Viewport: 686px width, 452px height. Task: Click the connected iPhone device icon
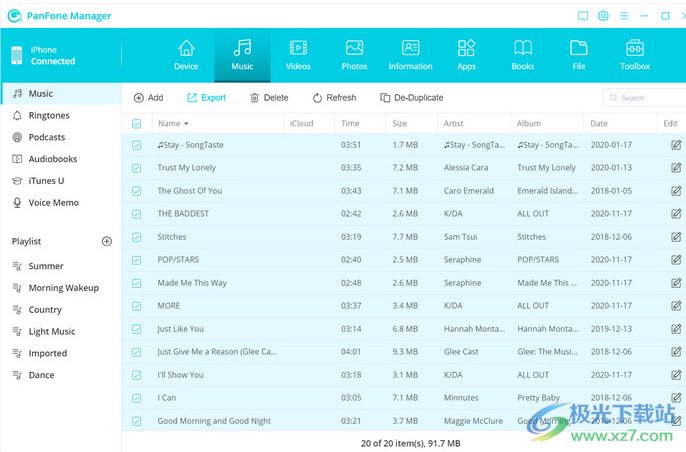click(x=17, y=55)
